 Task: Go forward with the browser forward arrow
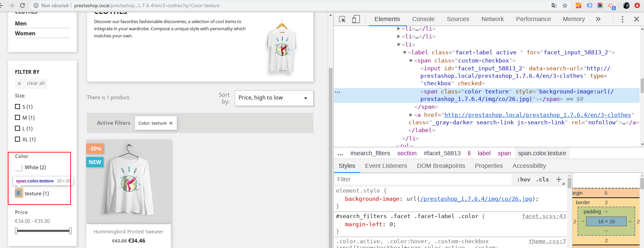pos(12,5)
